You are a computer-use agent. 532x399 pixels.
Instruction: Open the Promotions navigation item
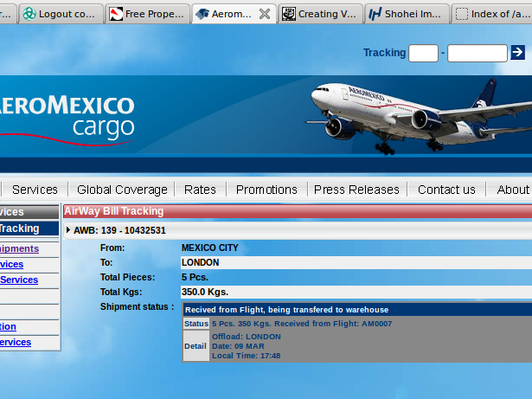(266, 190)
